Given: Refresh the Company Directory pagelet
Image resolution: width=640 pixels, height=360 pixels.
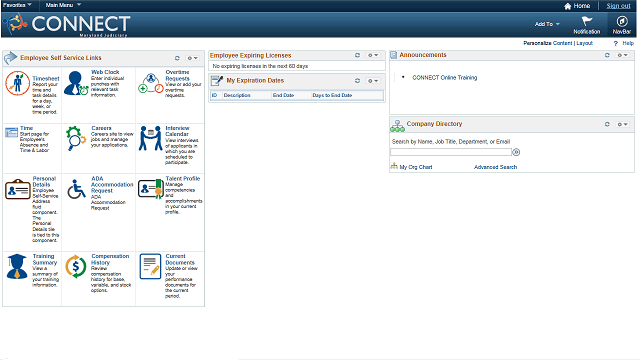Looking at the screenshot, I should (x=607, y=124).
